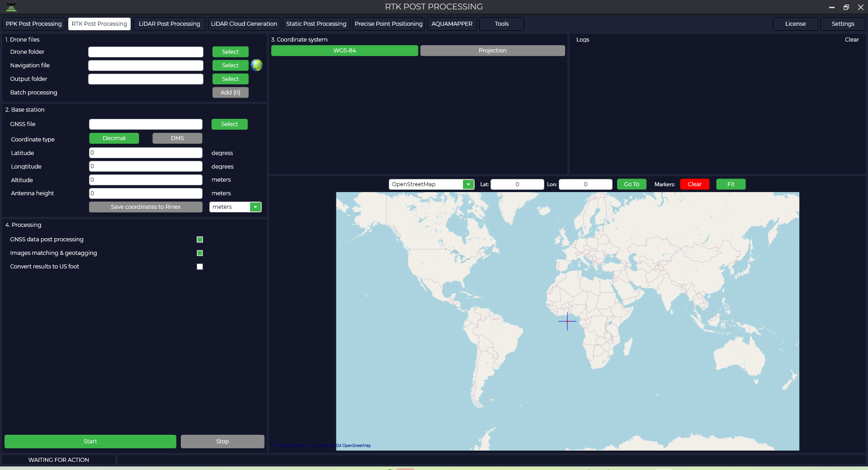Minimize the RTK Post Processing window
The image size is (868, 470).
pos(831,7)
